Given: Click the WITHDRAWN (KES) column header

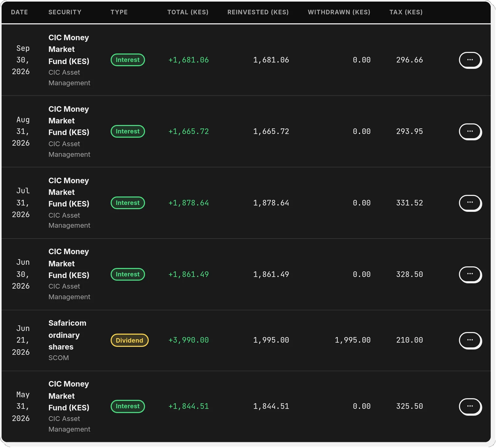Looking at the screenshot, I should tap(339, 12).
